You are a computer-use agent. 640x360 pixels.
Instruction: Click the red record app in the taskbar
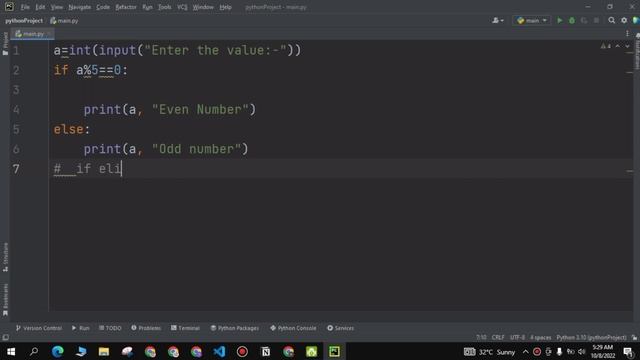pyautogui.click(x=242, y=351)
